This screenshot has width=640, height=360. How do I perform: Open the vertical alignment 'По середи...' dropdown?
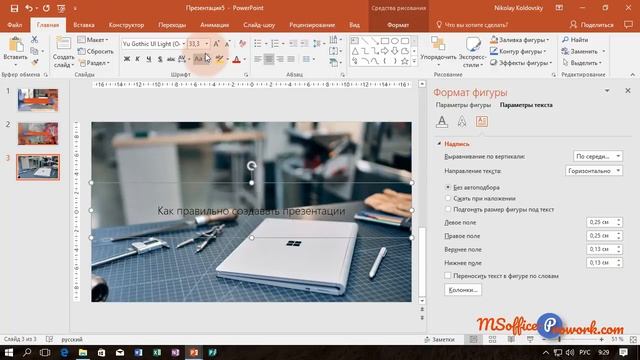pyautogui.click(x=598, y=156)
